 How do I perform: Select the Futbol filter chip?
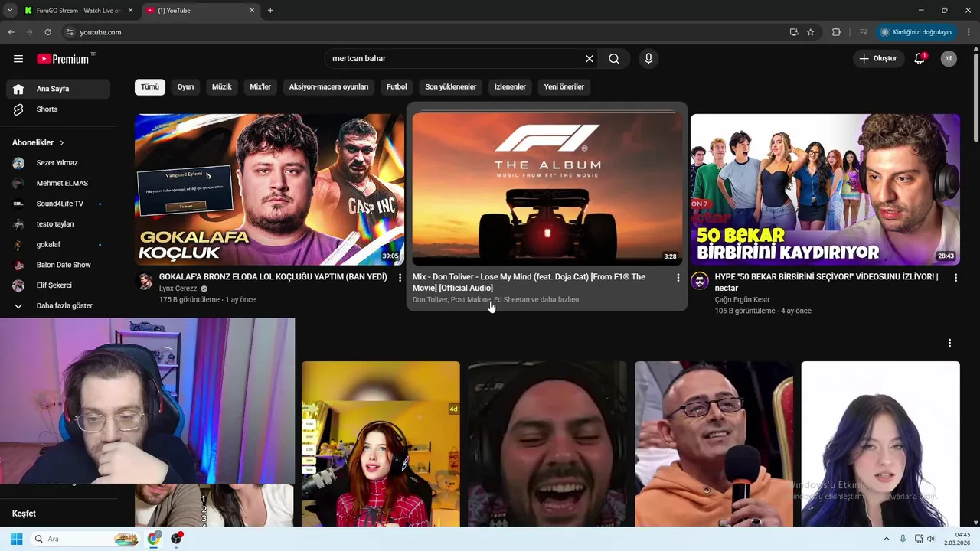point(397,87)
